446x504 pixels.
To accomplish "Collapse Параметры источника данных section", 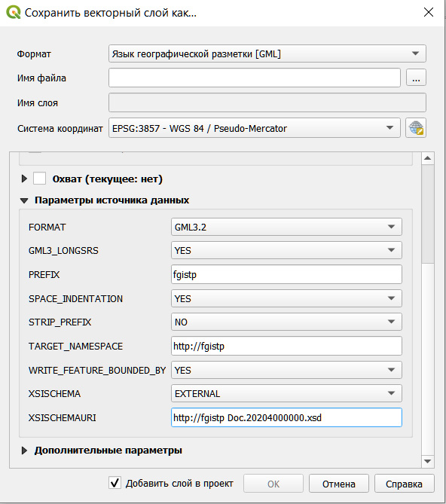I will tap(24, 200).
